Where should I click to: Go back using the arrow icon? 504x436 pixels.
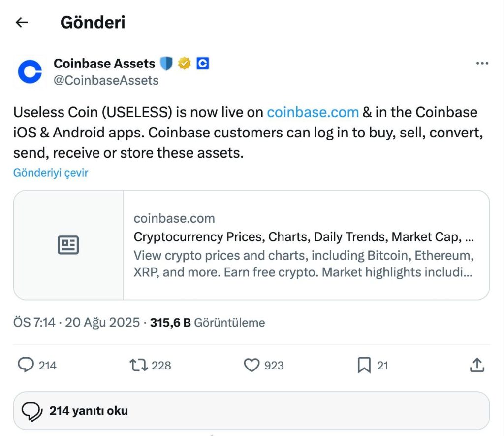pos(21,22)
